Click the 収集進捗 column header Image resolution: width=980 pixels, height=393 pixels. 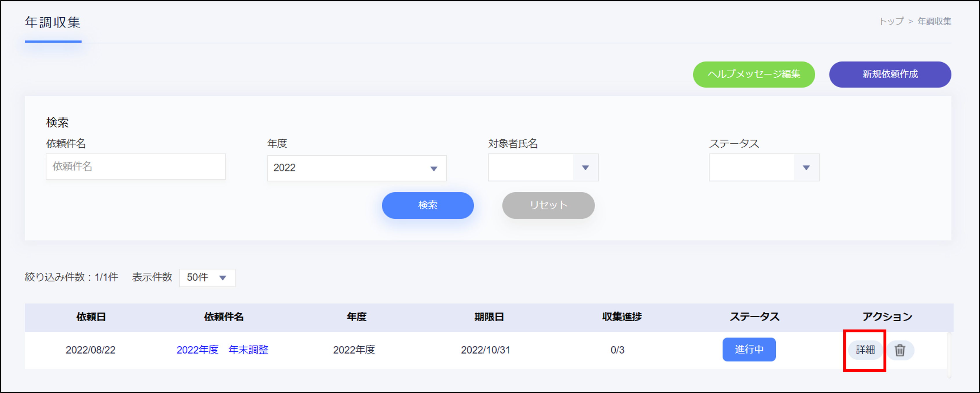click(622, 317)
